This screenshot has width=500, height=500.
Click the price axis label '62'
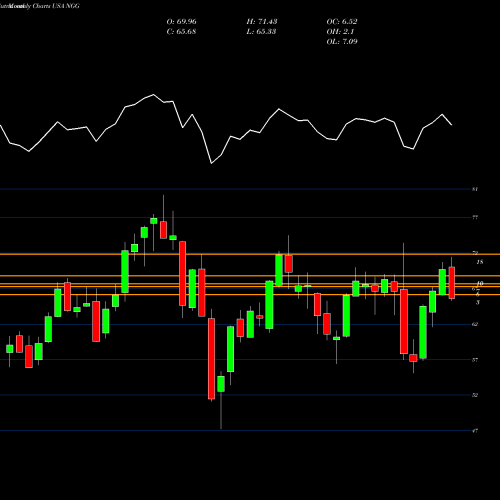(475, 324)
